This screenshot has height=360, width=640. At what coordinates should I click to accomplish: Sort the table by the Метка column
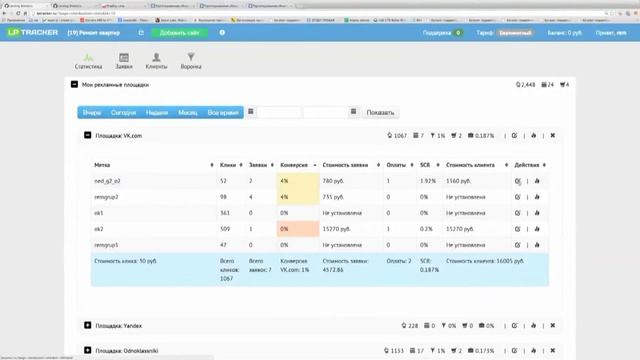154,165
